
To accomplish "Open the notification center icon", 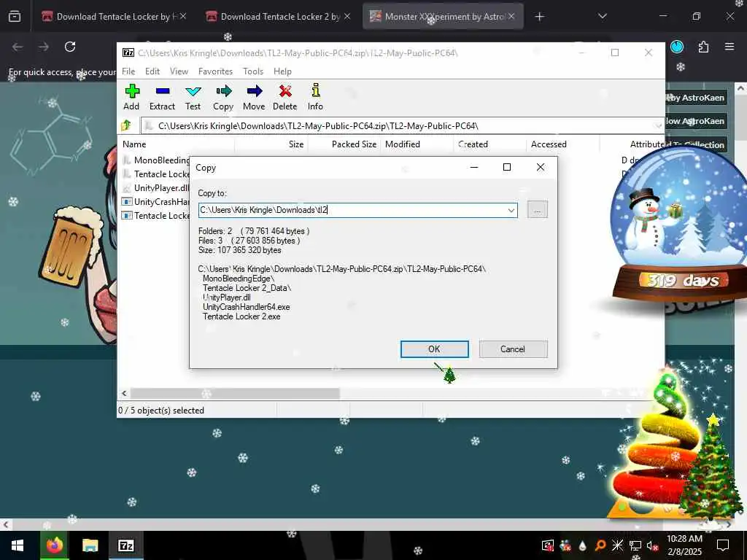I will pos(723,545).
